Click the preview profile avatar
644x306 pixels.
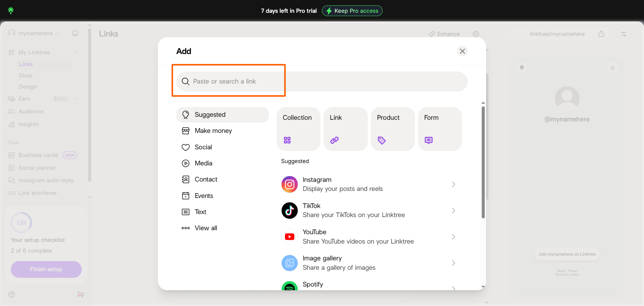(x=567, y=99)
